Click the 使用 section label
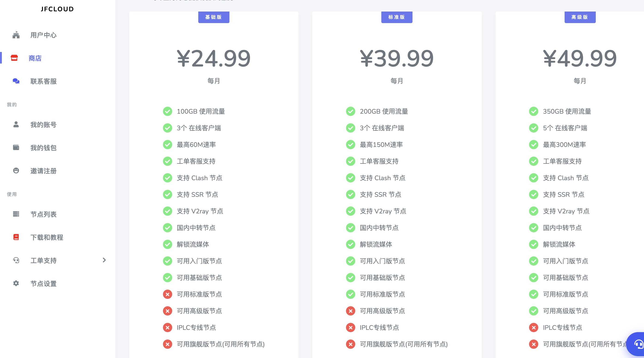Image resolution: width=644 pixels, height=358 pixels. coord(12,194)
